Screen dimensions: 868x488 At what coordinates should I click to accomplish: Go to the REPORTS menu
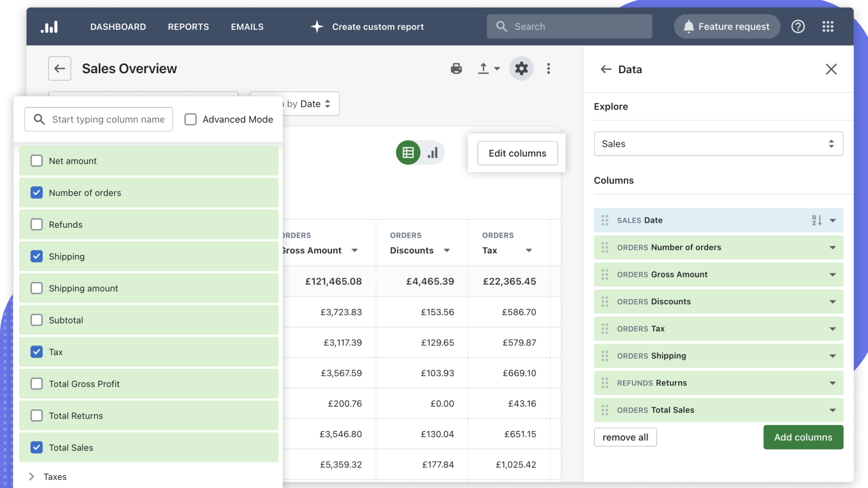pyautogui.click(x=188, y=26)
